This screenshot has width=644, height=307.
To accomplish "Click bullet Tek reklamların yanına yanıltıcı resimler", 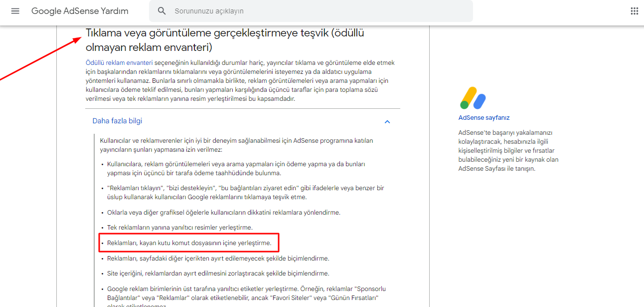I will point(180,228).
